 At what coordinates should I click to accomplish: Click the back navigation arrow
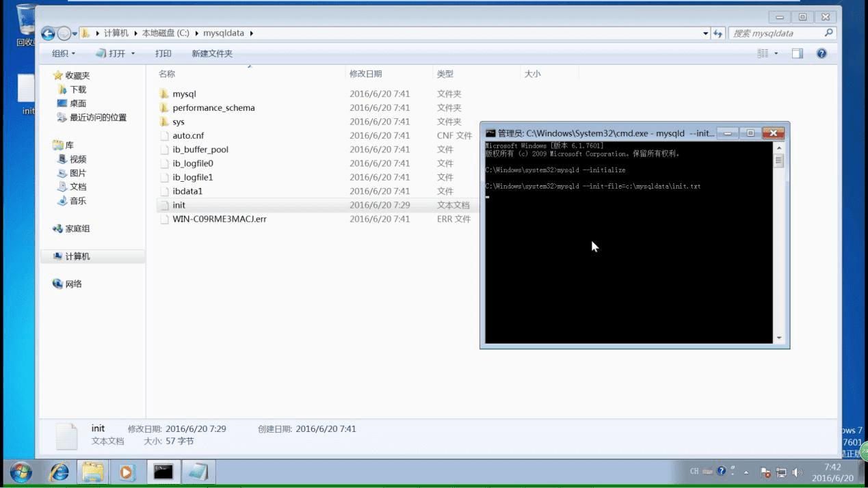47,33
